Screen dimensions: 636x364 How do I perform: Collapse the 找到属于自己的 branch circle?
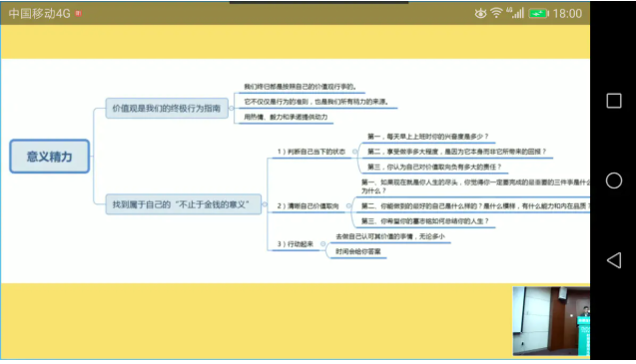tap(265, 204)
